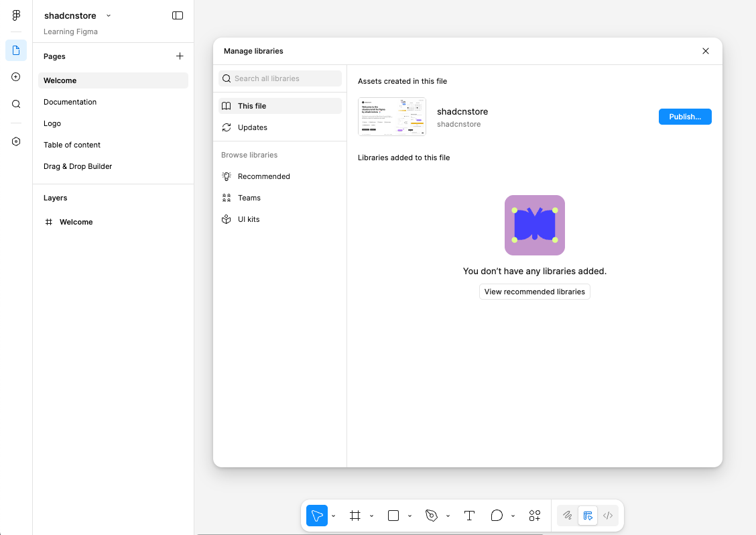Select the Rectangle shape tool
756x535 pixels.
coord(393,516)
